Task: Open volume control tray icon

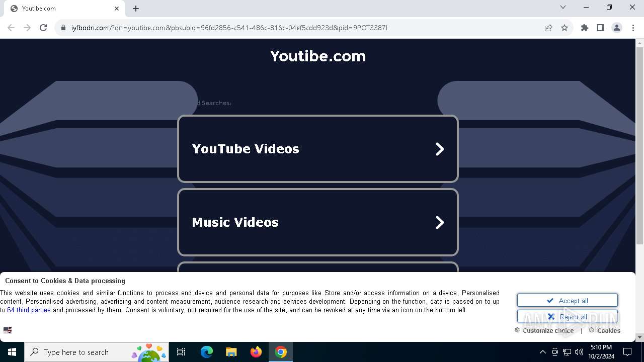Action: (579, 352)
